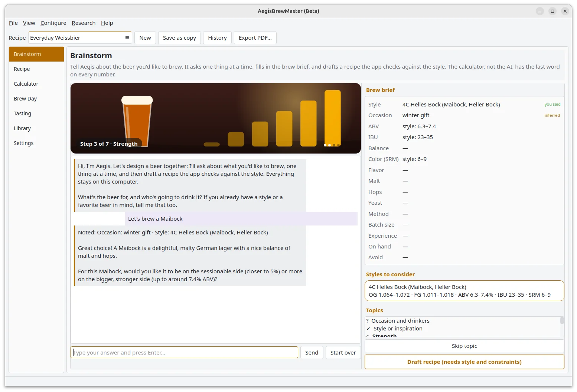Click the ABV value 'style: 6.3–7.4'
This screenshot has width=577, height=392.
[x=419, y=126]
